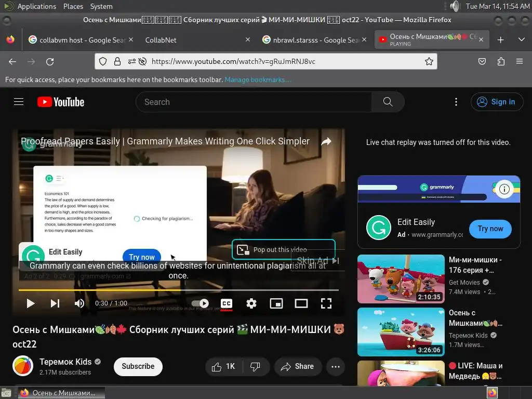Click the clock Tue Mar 14 11:54 AM
Image resolution: width=532 pixels, height=399 pixels.
click(x=498, y=6)
